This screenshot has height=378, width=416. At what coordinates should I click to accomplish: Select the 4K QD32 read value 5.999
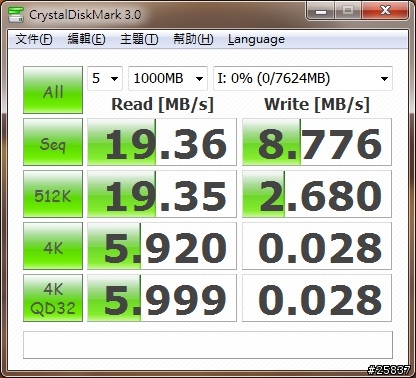click(162, 298)
